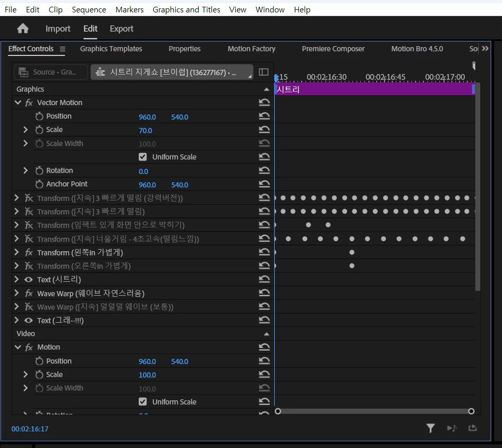Select the second keyframe of 왼쪽in 가볍게
Viewport: 502px width, 448px height.
tap(352, 252)
